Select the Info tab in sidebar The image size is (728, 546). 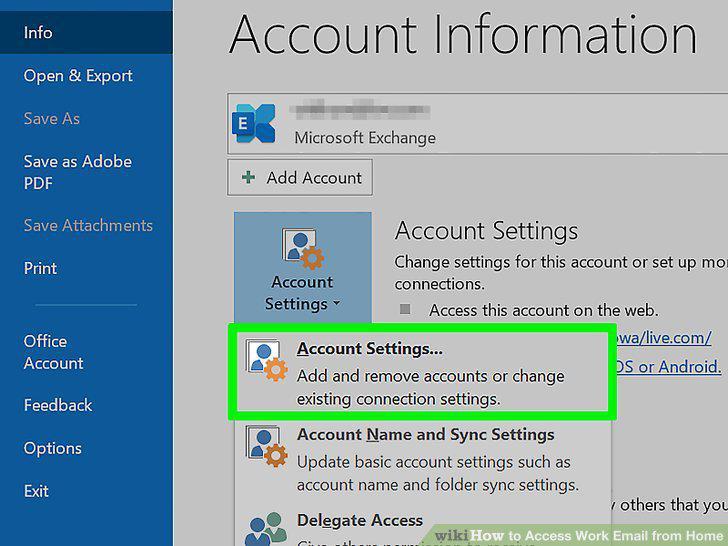coord(86,32)
